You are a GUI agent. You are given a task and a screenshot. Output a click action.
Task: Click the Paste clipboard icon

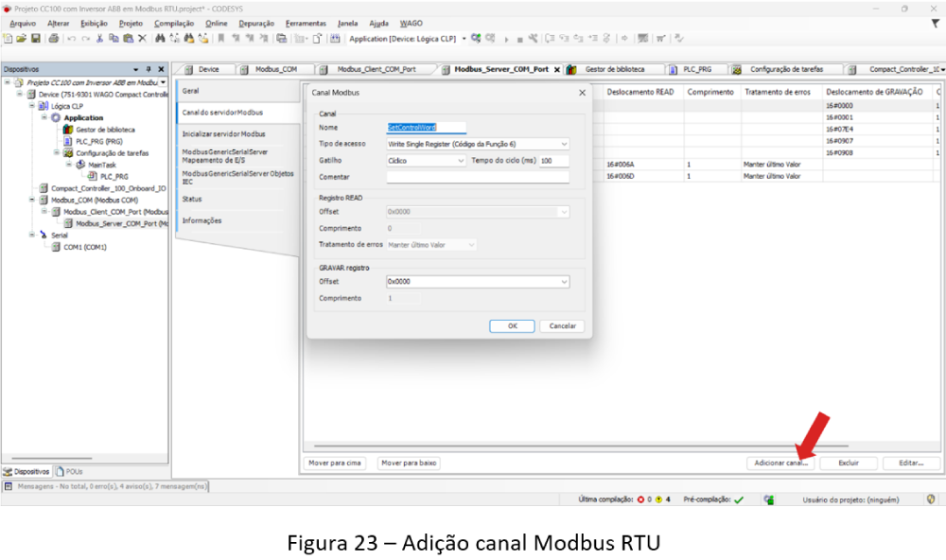coord(128,39)
